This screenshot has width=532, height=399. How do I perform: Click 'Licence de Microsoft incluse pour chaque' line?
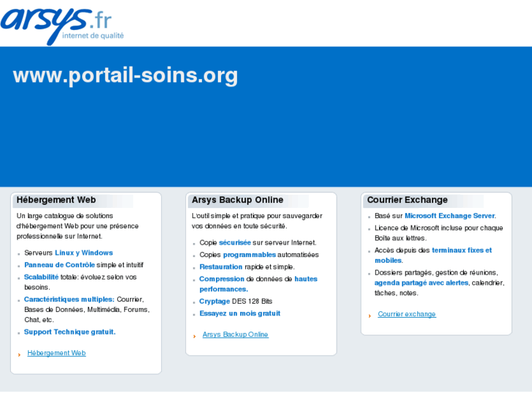[x=438, y=228]
